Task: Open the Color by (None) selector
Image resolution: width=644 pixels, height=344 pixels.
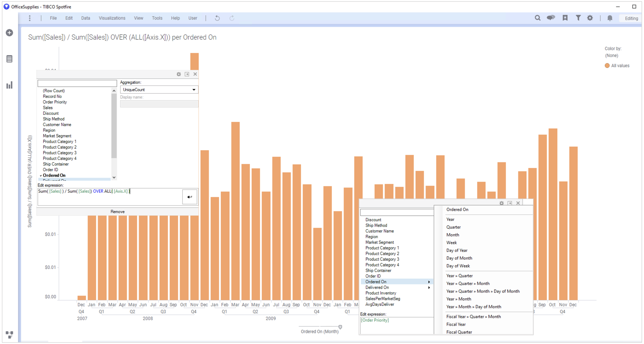Action: pos(611,56)
